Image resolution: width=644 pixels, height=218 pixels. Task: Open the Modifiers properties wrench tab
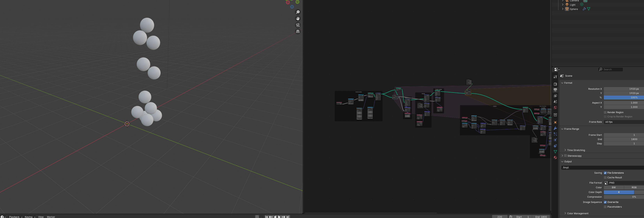555,128
